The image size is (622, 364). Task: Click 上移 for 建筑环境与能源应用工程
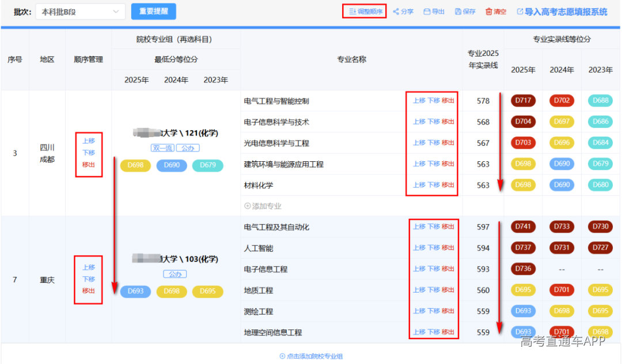click(419, 164)
